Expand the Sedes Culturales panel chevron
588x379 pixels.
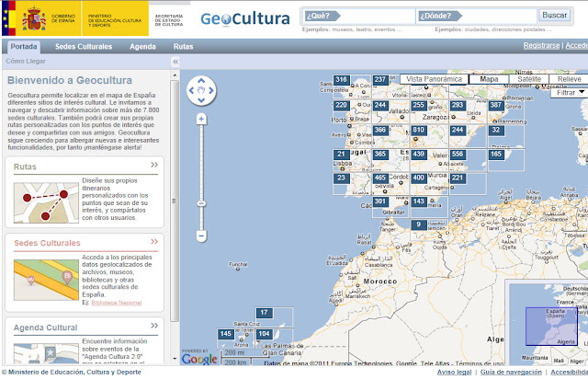click(154, 242)
